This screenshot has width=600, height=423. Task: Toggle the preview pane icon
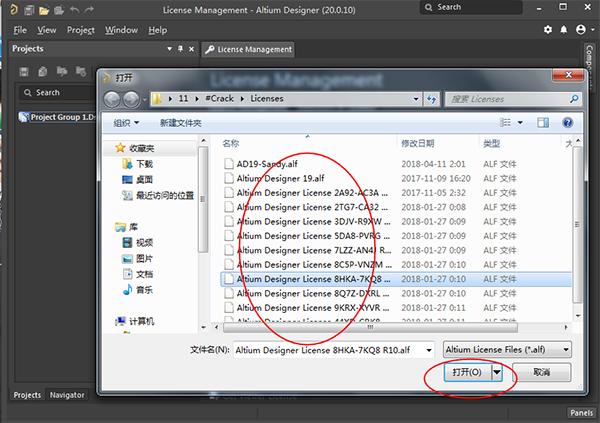click(543, 122)
